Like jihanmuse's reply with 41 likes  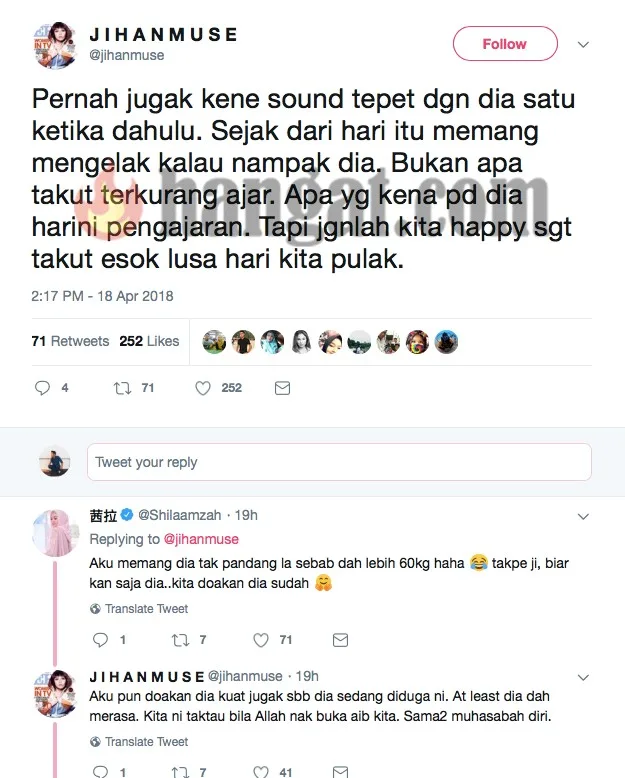click(261, 772)
